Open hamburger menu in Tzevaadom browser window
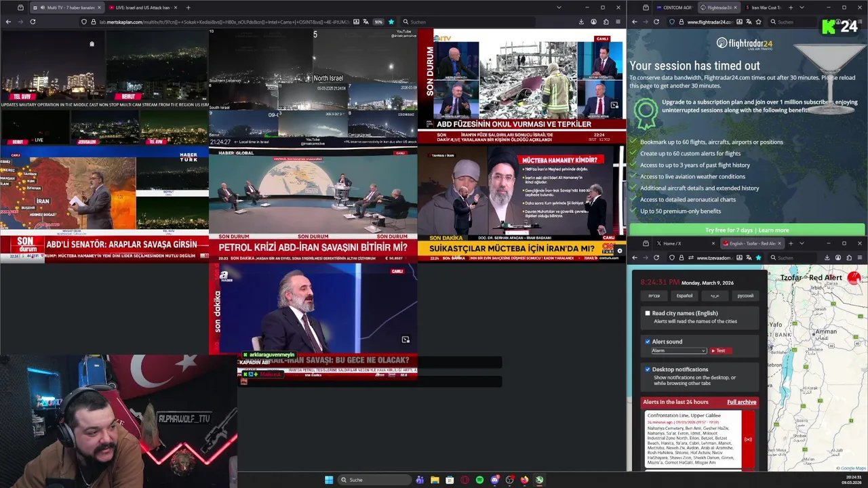This screenshot has width=868, height=488. 859,258
